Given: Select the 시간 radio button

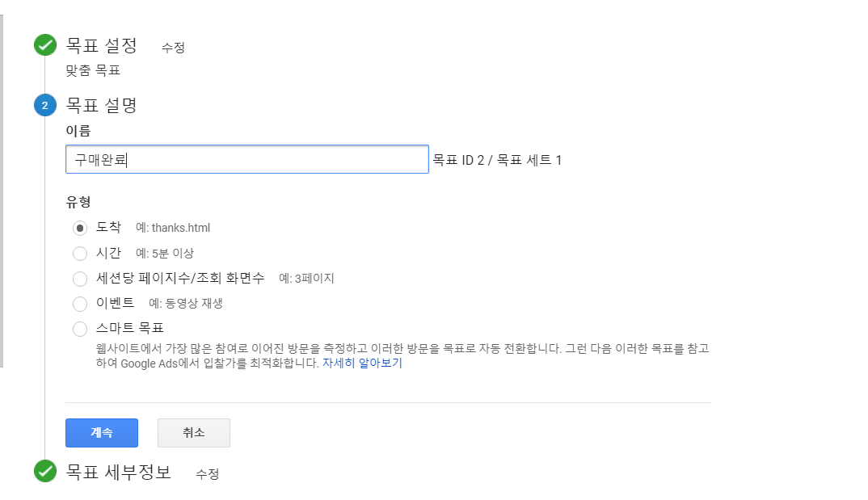Looking at the screenshot, I should click(x=80, y=254).
